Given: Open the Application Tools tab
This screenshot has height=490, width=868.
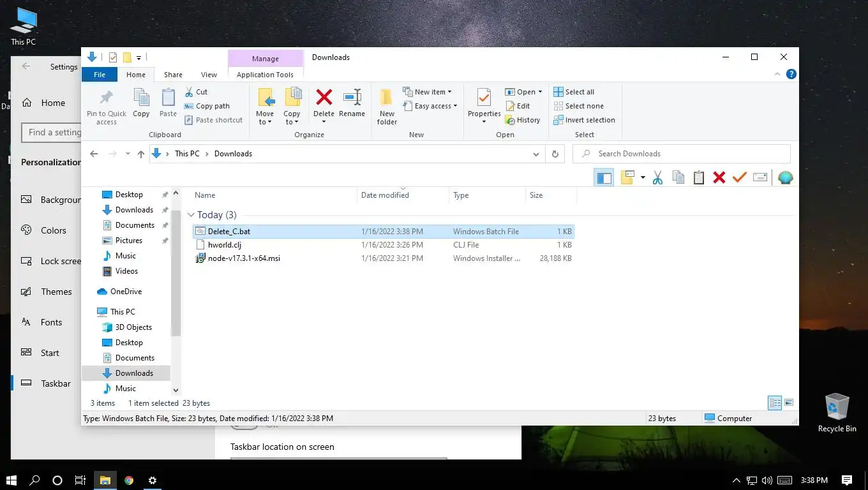Looking at the screenshot, I should tap(265, 75).
